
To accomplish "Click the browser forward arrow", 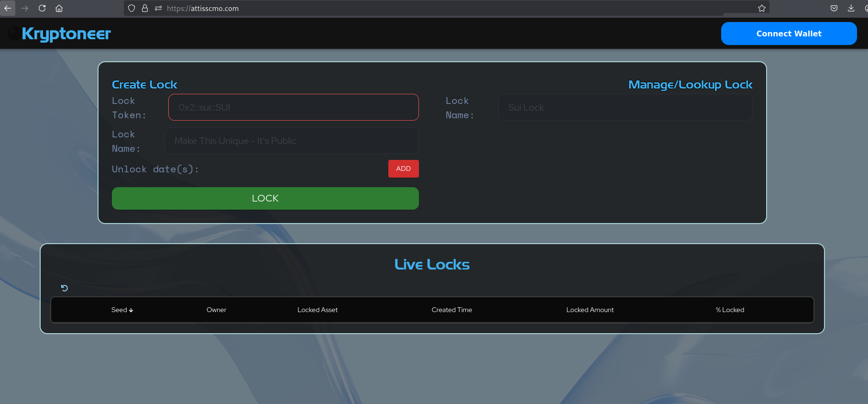I will (x=25, y=8).
